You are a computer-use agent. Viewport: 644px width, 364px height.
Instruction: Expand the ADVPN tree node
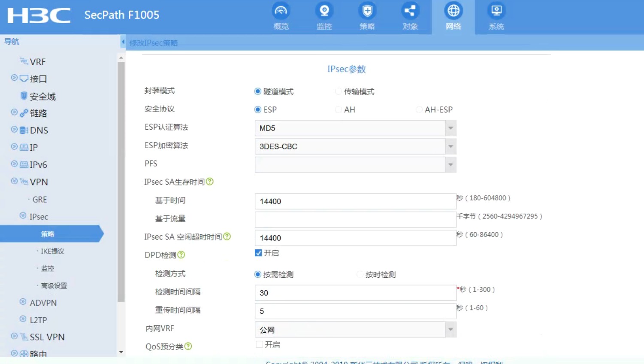[23, 301]
